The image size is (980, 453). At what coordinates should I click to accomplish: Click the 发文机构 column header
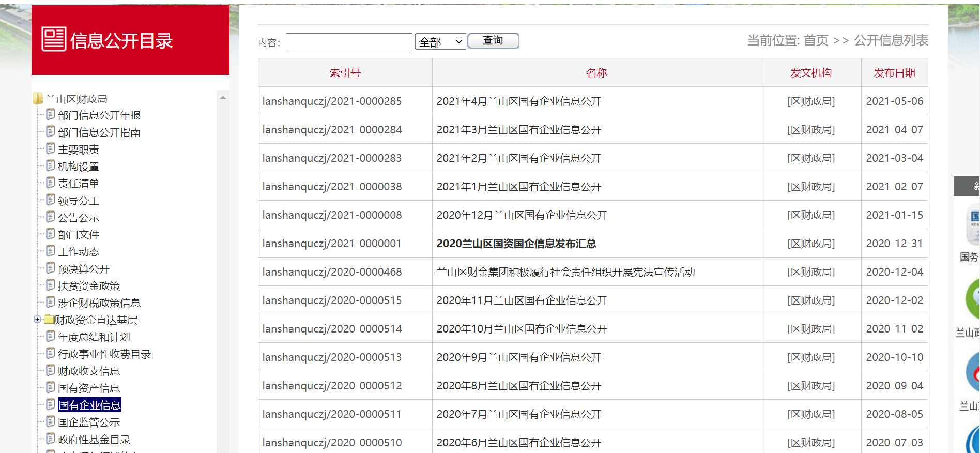click(x=811, y=73)
